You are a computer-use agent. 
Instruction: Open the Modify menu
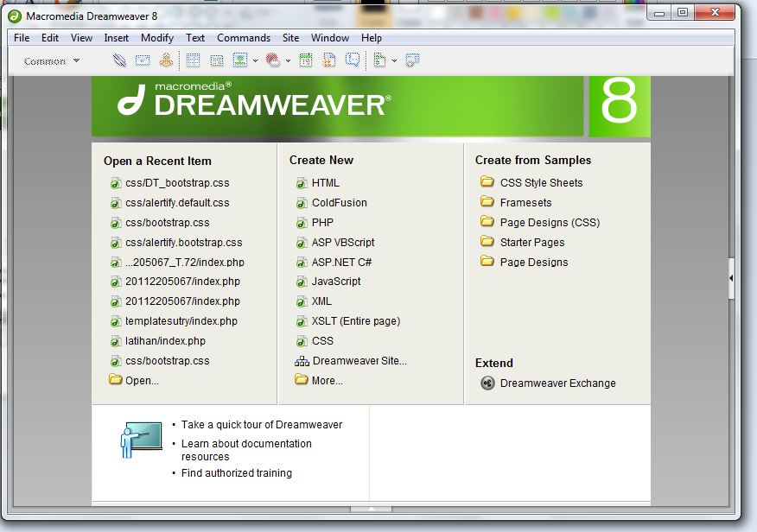click(x=157, y=38)
